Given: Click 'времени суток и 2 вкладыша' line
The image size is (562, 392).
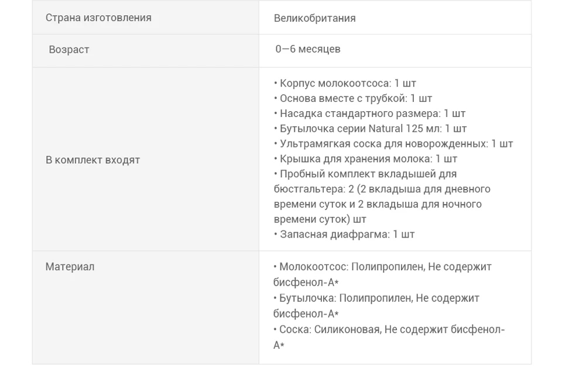Looking at the screenshot, I should point(378,204).
